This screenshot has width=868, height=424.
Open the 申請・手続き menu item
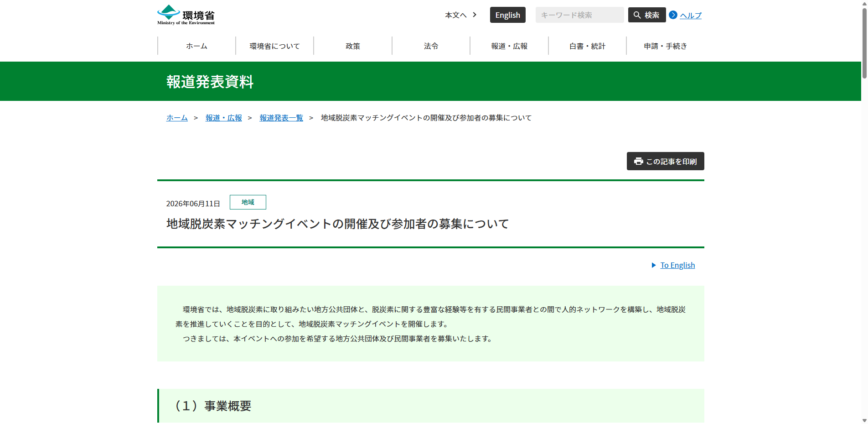pyautogui.click(x=665, y=46)
